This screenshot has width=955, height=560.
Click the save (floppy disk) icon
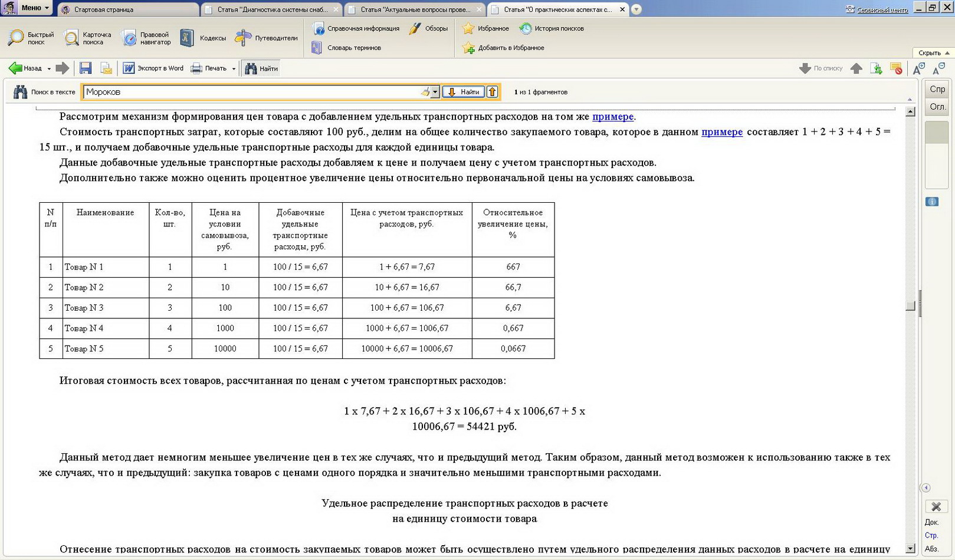(x=86, y=68)
